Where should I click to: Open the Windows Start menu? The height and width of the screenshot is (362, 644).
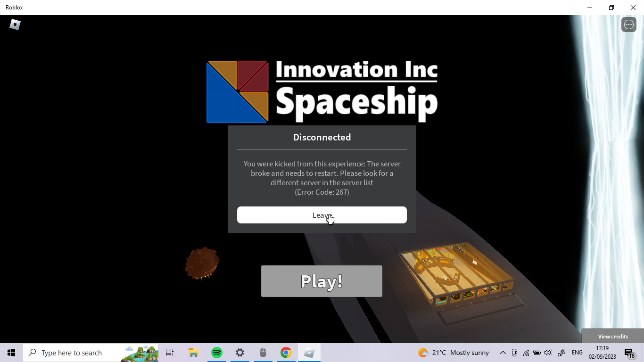pyautogui.click(x=11, y=353)
